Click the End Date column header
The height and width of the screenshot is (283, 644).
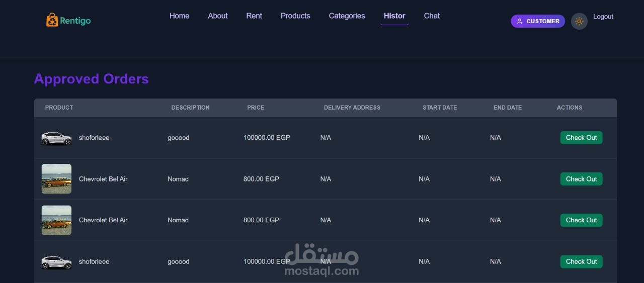[x=508, y=108]
